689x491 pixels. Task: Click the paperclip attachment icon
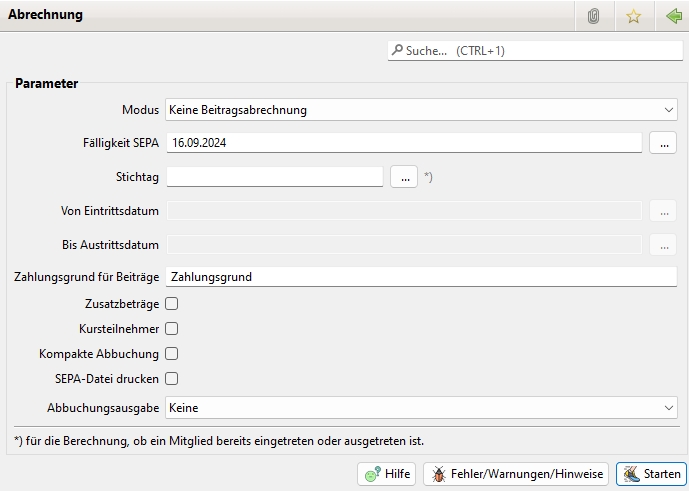pos(593,16)
